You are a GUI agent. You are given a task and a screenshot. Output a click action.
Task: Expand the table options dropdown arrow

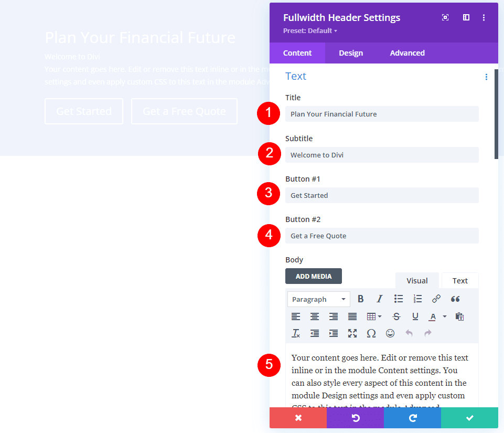coord(379,316)
